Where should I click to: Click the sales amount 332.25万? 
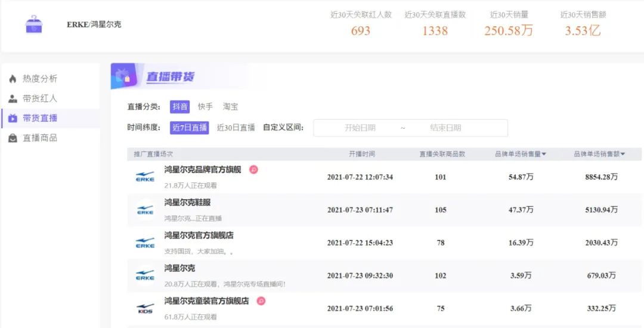[x=601, y=308]
